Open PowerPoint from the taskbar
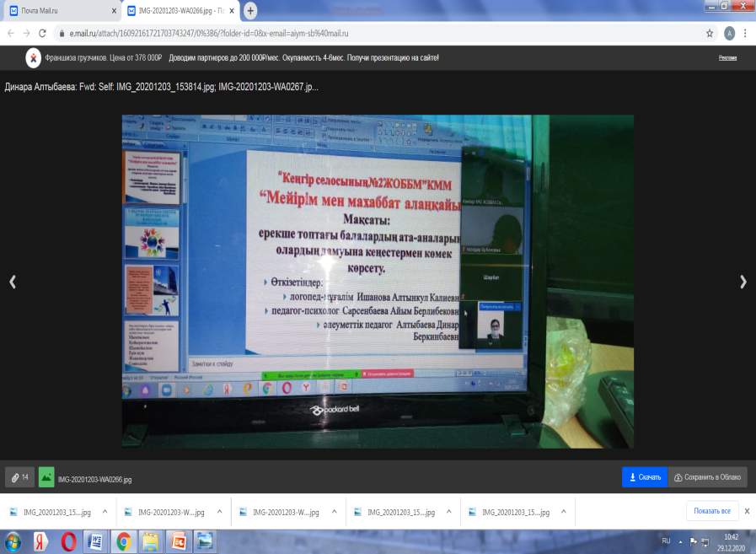Viewport: 756px width, 554px height. coord(177,541)
